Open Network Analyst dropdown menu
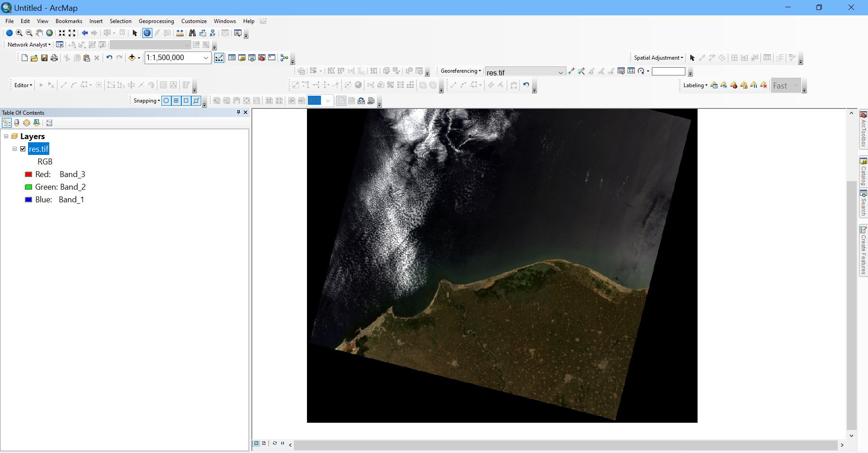This screenshot has width=868, height=453. coord(29,45)
